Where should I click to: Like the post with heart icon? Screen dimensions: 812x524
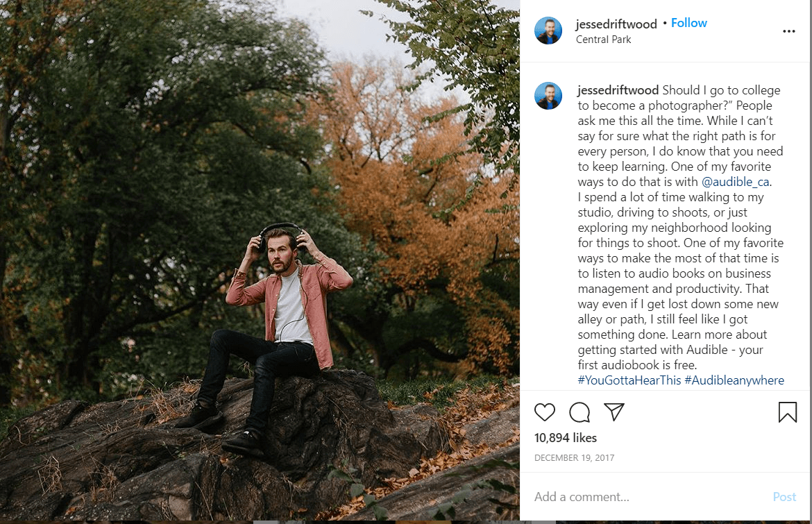tap(544, 412)
